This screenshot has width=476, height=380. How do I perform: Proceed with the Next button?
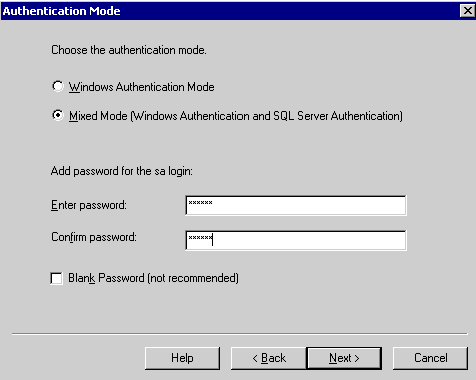point(344,358)
